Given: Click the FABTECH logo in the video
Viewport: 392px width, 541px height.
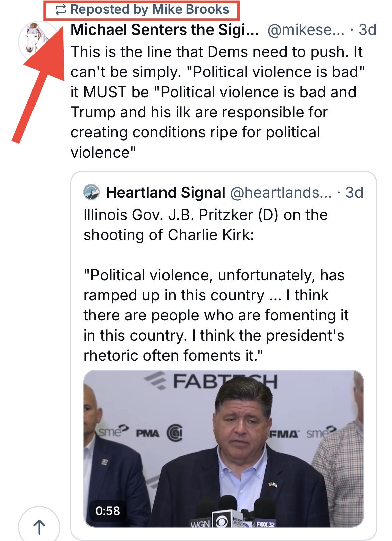Looking at the screenshot, I should pos(212,382).
